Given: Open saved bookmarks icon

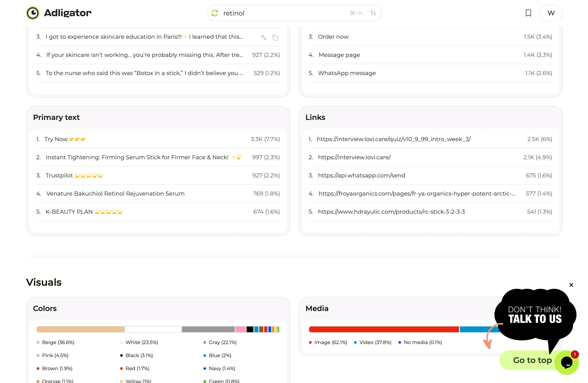Looking at the screenshot, I should tap(528, 13).
